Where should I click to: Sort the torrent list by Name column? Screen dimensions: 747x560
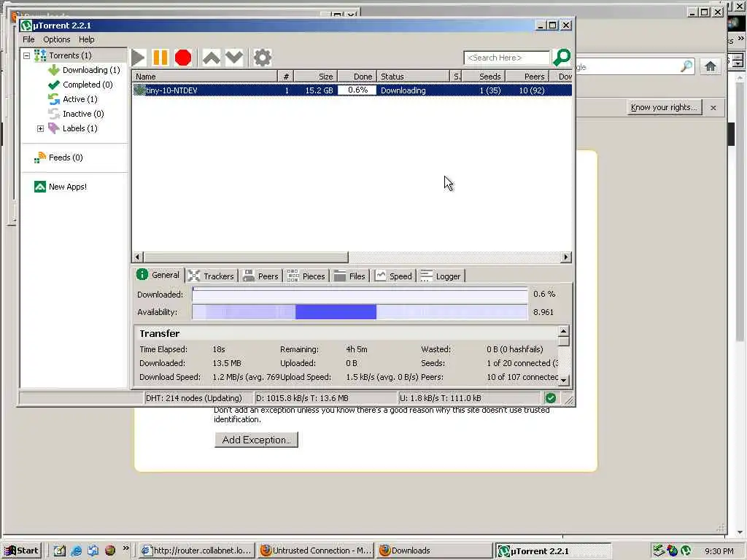204,76
